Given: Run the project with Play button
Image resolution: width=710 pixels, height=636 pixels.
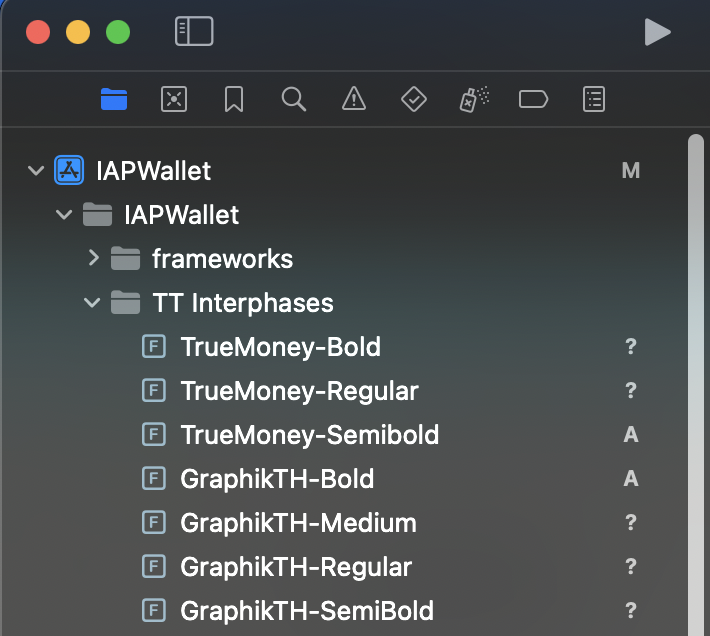Looking at the screenshot, I should pyautogui.click(x=657, y=32).
